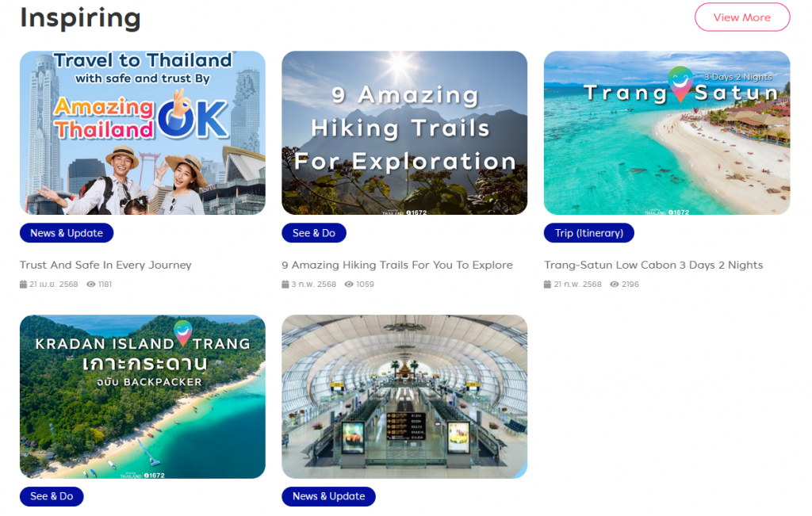812x516 pixels.
Task: Open the Kradan Island Trang image
Action: tap(143, 396)
